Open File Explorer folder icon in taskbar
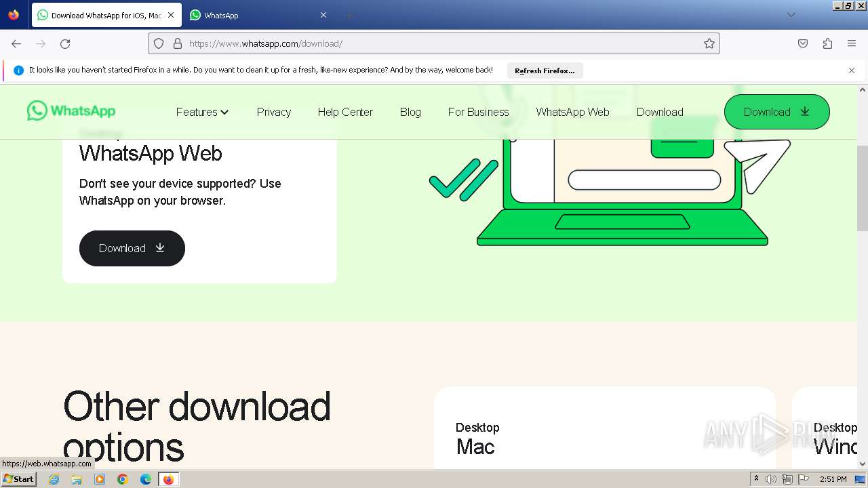This screenshot has width=868, height=488. [x=77, y=479]
